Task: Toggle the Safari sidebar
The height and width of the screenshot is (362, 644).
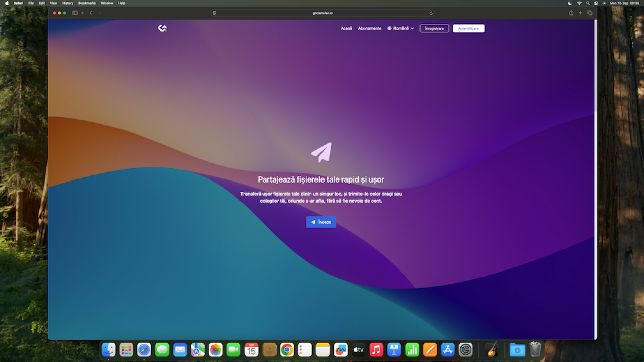Action: point(74,13)
